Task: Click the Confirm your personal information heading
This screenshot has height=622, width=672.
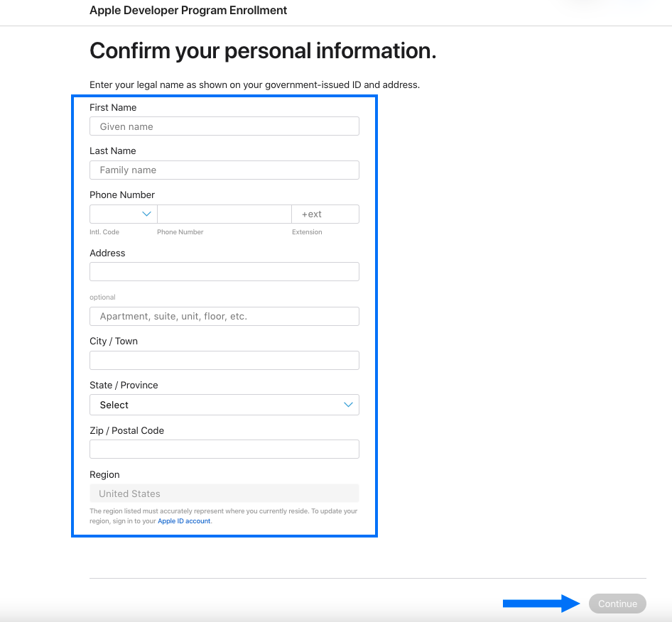Action: tap(263, 51)
